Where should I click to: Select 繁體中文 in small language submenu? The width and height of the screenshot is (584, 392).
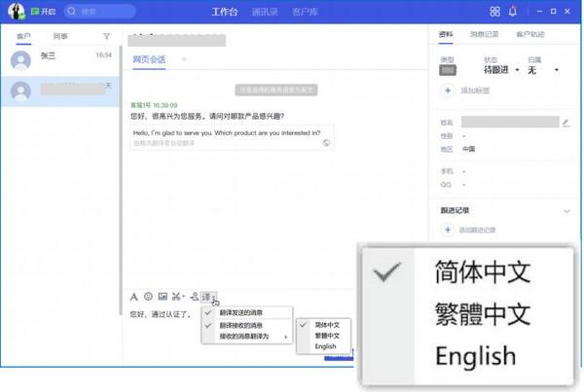pyautogui.click(x=325, y=335)
